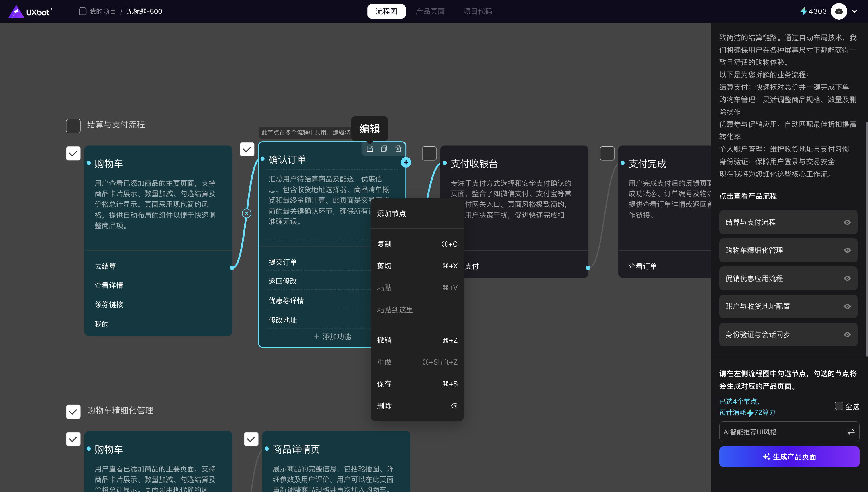
Task: Click the edit icon on 确认订单 node
Action: pyautogui.click(x=370, y=149)
